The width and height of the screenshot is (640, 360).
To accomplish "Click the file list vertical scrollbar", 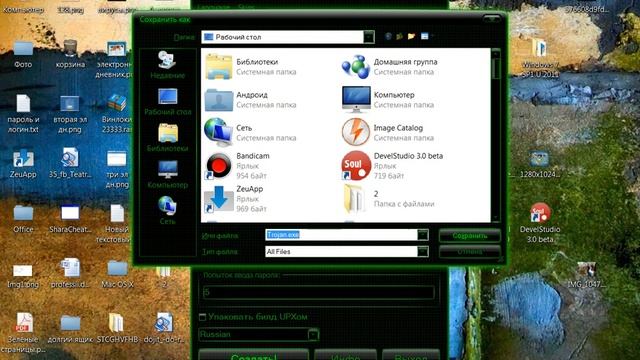I will 496,135.
